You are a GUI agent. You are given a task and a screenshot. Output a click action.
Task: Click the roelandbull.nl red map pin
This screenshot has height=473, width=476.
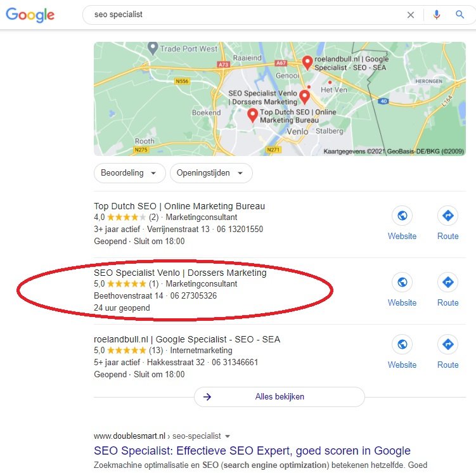(307, 63)
